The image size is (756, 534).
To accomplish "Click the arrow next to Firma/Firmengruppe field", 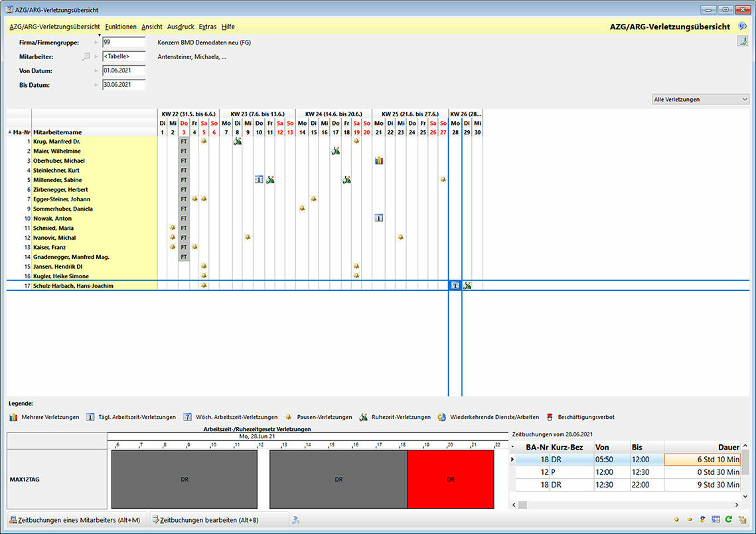I will point(96,43).
